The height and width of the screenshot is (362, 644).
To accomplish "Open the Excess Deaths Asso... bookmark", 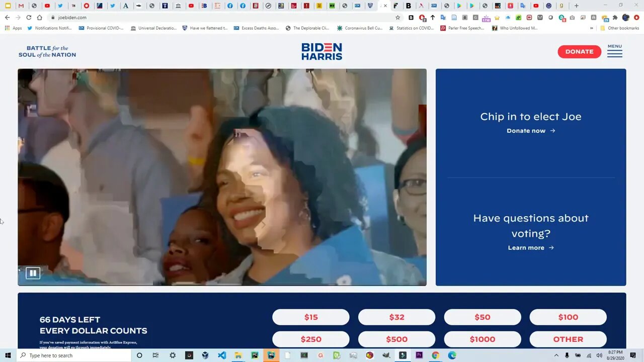I will 257,28.
